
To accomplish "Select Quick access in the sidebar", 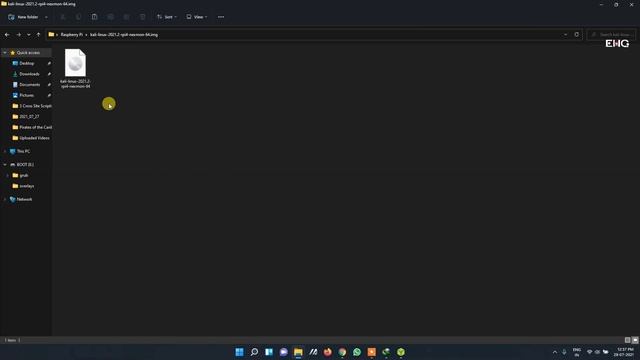I will 28,53.
